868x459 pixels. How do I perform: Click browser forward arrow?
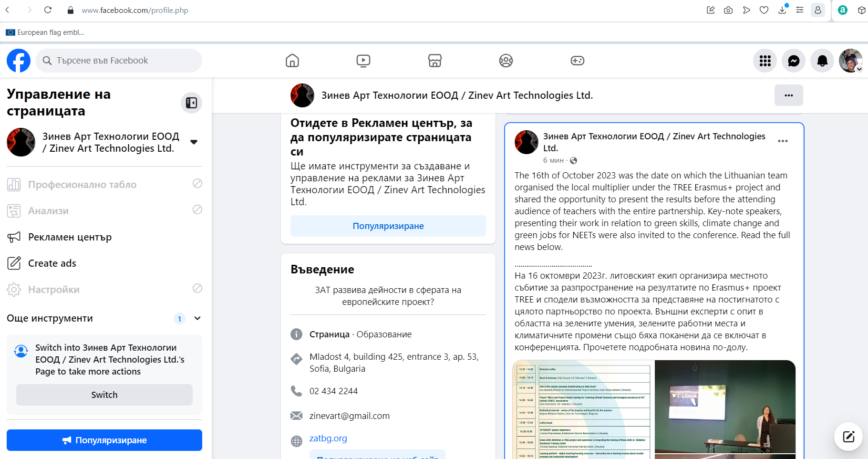click(x=30, y=10)
